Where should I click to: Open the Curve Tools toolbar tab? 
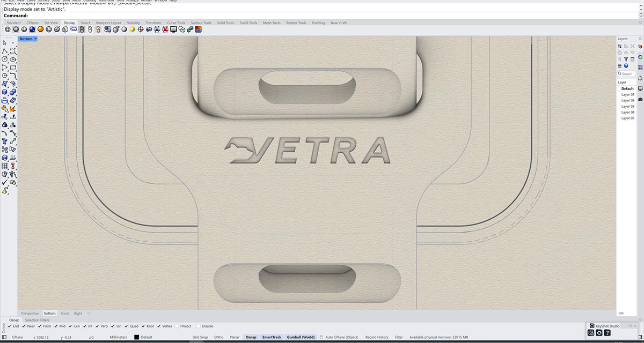(x=176, y=23)
